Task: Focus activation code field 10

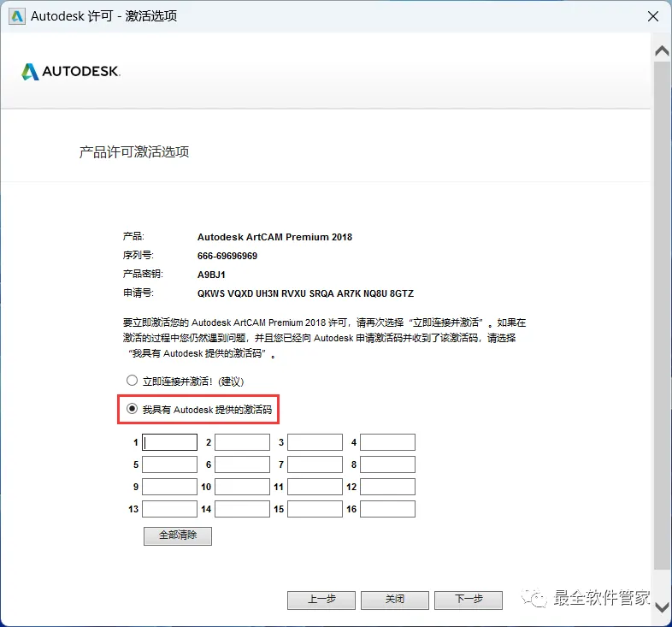Action: pyautogui.click(x=242, y=487)
